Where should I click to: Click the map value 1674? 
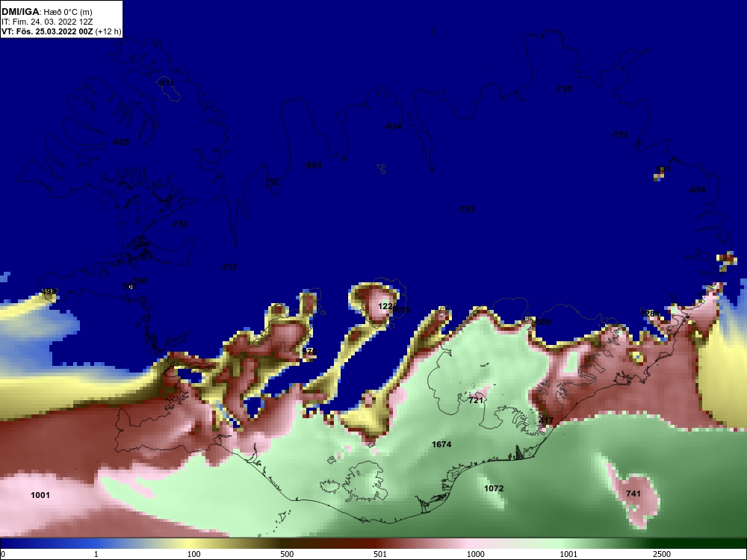point(441,444)
